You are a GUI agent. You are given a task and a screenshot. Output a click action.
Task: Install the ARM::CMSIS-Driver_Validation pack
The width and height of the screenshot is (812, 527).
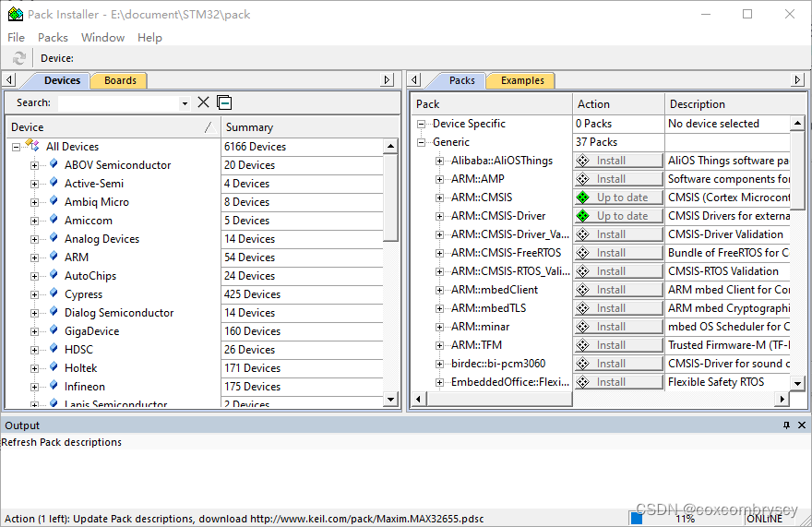(x=618, y=234)
